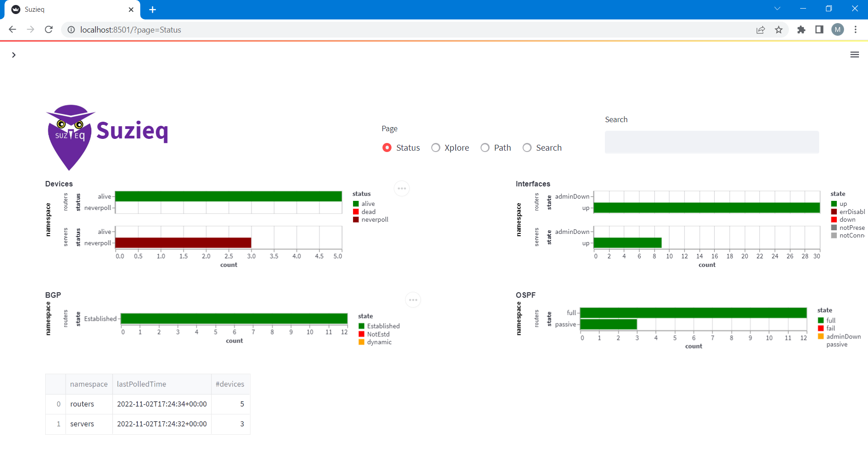The image size is (868, 466).
Task: Click the orange adminDown swatch in OSPF legend
Action: pos(821,336)
